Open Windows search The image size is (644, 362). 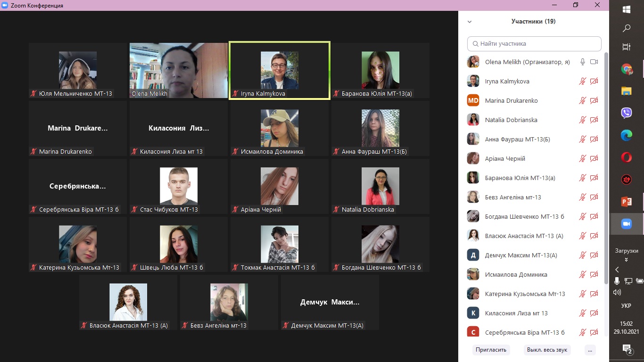coord(627,28)
